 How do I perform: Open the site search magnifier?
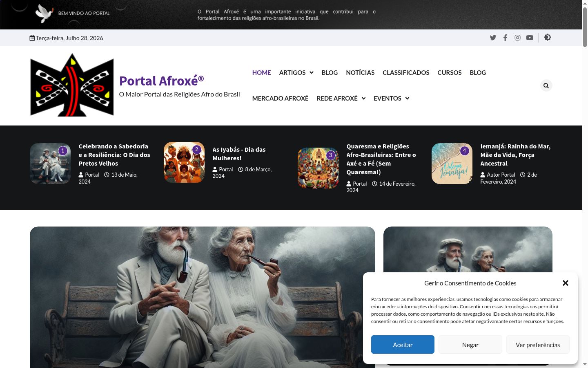[546, 85]
